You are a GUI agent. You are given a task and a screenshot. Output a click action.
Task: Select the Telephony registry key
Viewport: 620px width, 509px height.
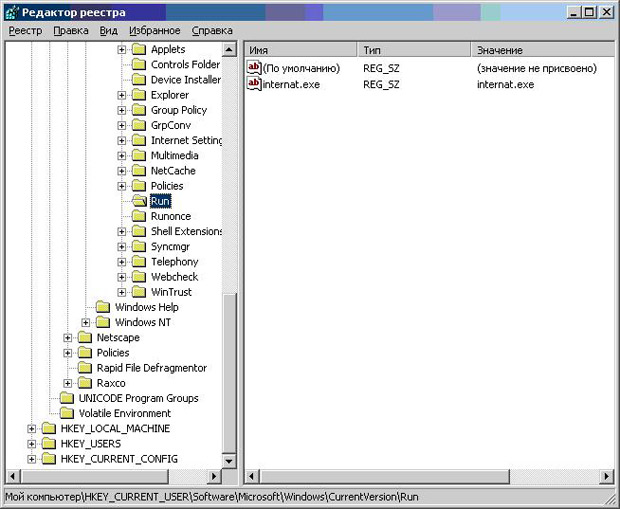(174, 262)
